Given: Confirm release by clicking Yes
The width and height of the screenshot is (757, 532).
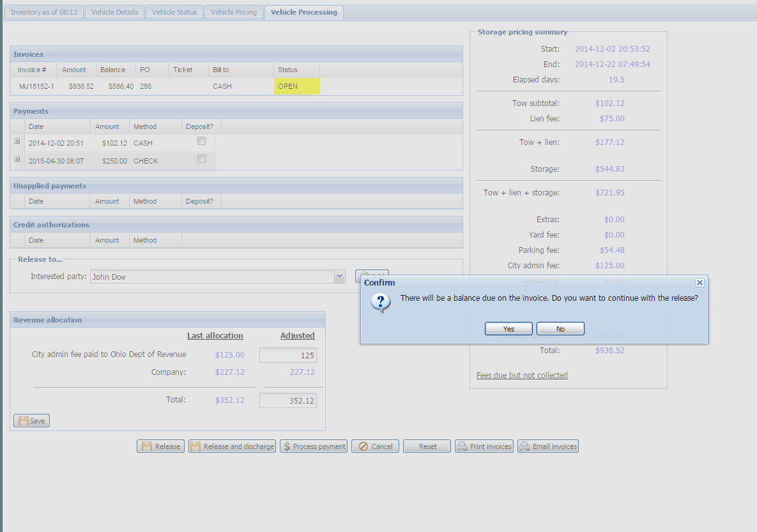Looking at the screenshot, I should 508,329.
